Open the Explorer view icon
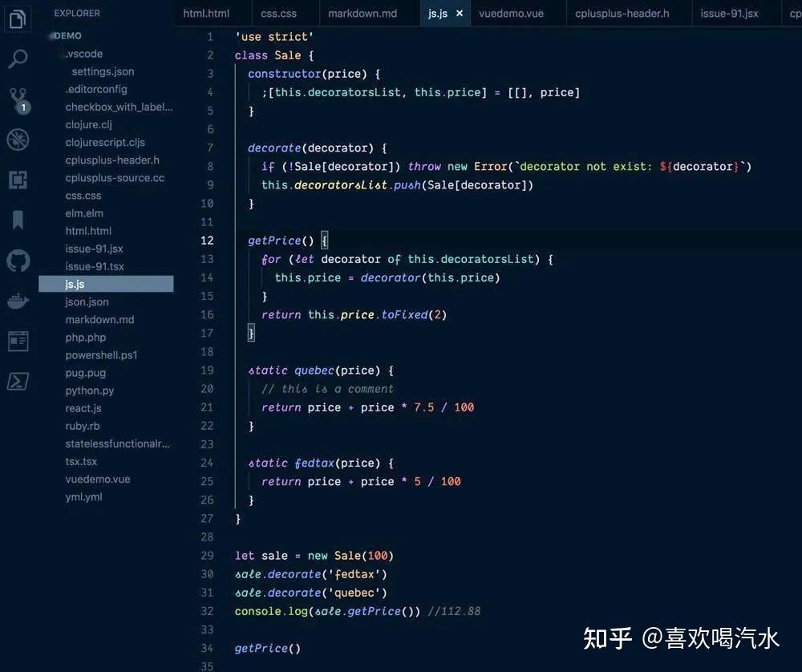 tap(18, 18)
